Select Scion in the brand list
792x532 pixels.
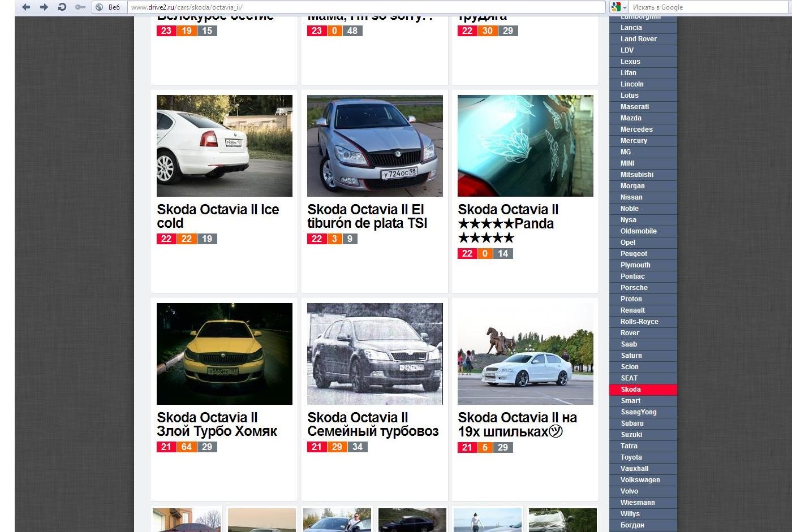coord(643,367)
